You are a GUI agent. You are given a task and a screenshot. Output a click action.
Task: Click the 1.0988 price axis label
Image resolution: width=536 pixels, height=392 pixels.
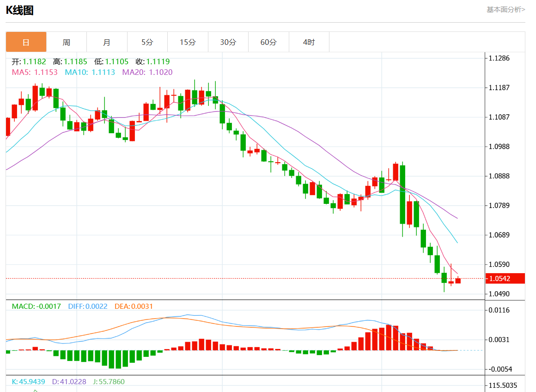499,147
